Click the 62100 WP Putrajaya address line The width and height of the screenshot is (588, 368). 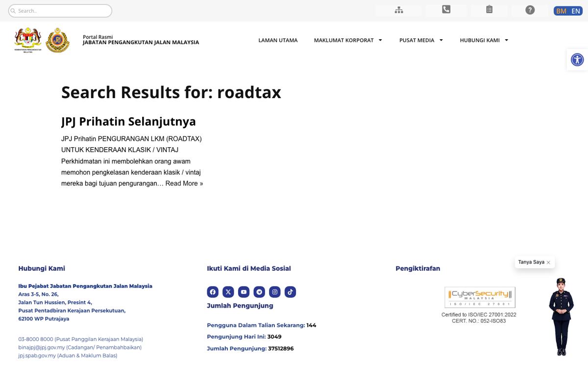[x=44, y=319]
